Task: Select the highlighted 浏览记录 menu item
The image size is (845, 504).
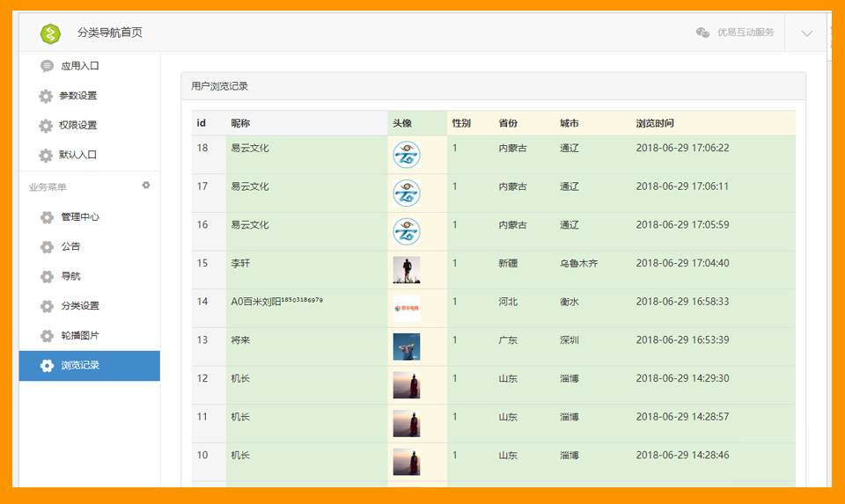Action: pos(90,366)
